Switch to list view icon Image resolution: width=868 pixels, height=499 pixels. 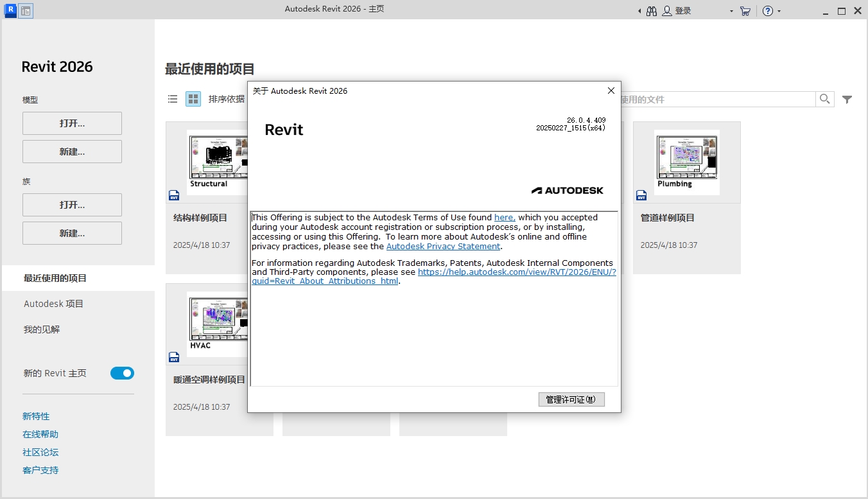pos(173,99)
